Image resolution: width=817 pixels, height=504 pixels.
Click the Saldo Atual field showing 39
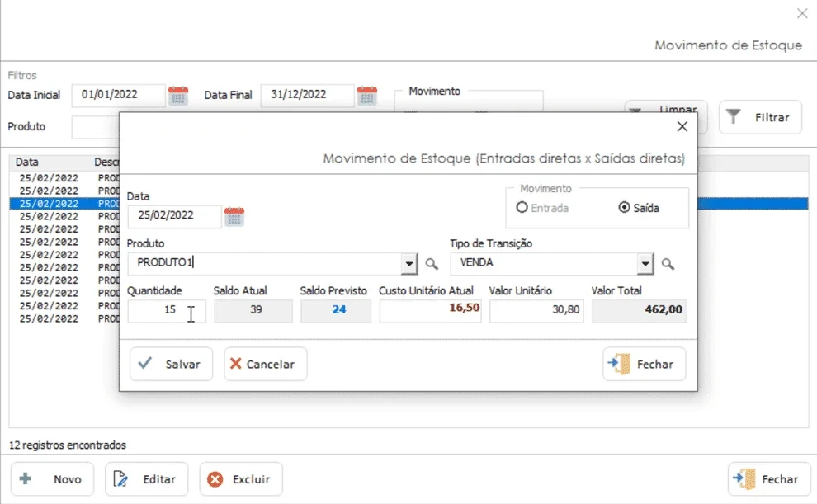pyautogui.click(x=253, y=311)
